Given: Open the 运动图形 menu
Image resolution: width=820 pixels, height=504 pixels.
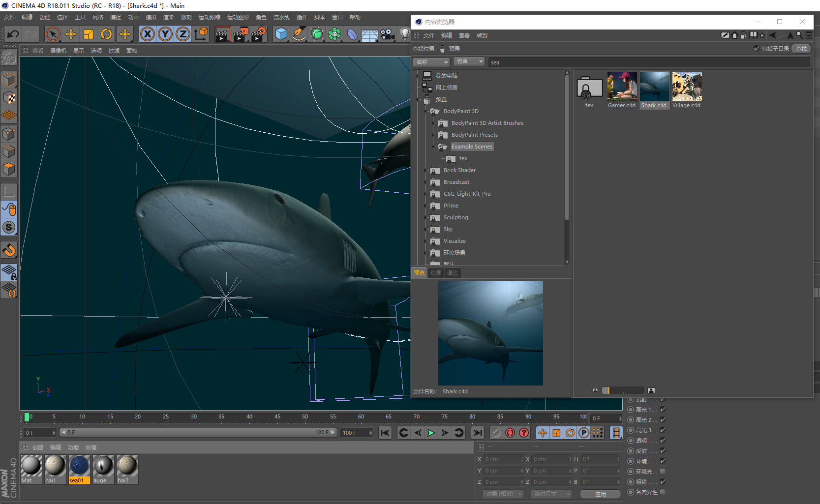Looking at the screenshot, I should 238,17.
